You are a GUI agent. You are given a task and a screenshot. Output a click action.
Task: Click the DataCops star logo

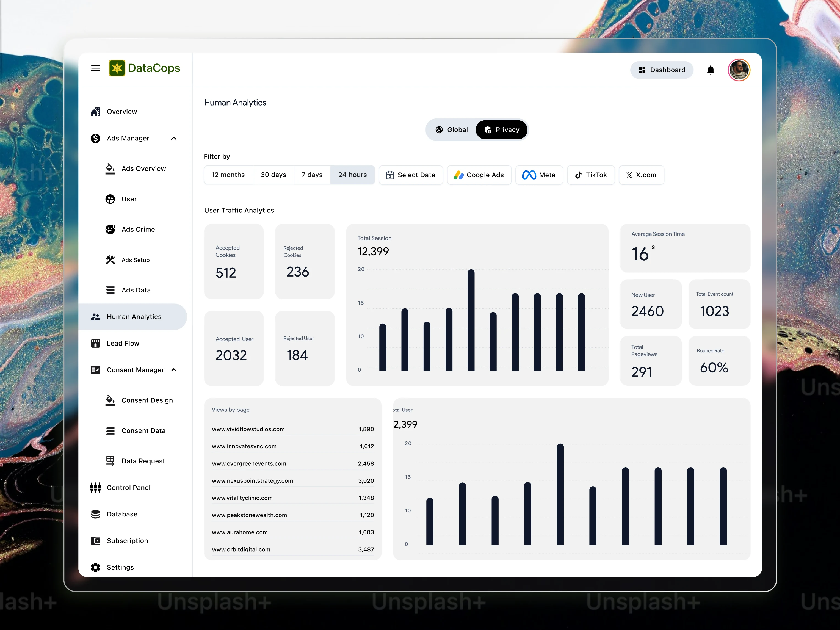(117, 68)
